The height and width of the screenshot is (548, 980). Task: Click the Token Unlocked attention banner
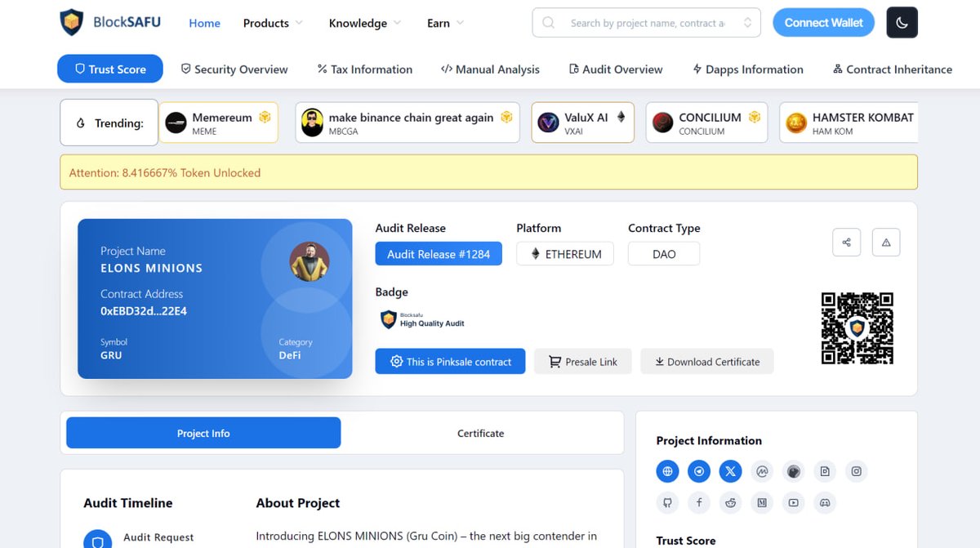(x=488, y=172)
